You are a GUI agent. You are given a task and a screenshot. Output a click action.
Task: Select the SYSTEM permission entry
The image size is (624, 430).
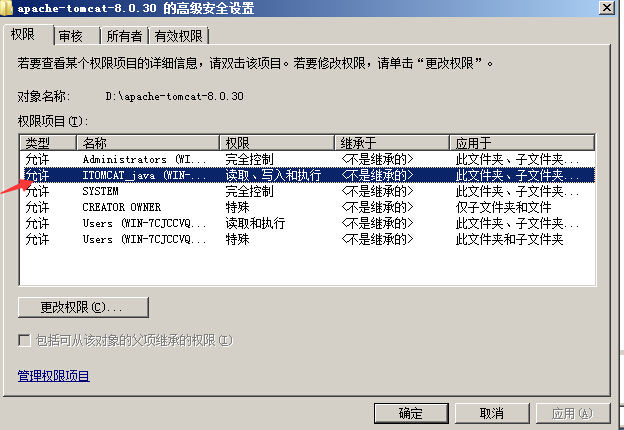click(307, 191)
